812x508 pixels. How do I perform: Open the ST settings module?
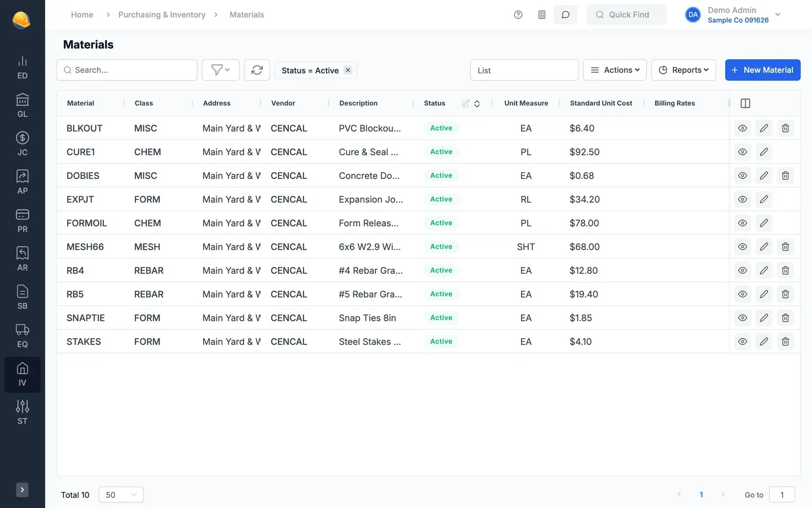pyautogui.click(x=23, y=413)
